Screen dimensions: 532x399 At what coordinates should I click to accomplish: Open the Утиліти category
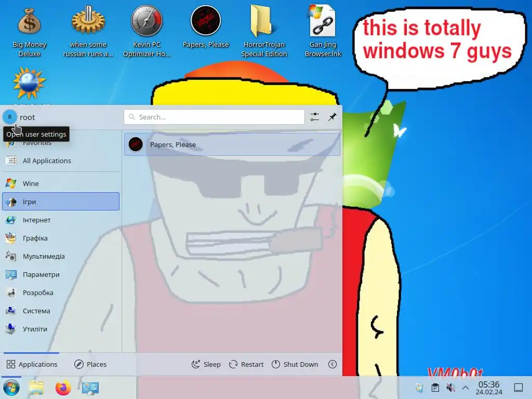[61, 329]
